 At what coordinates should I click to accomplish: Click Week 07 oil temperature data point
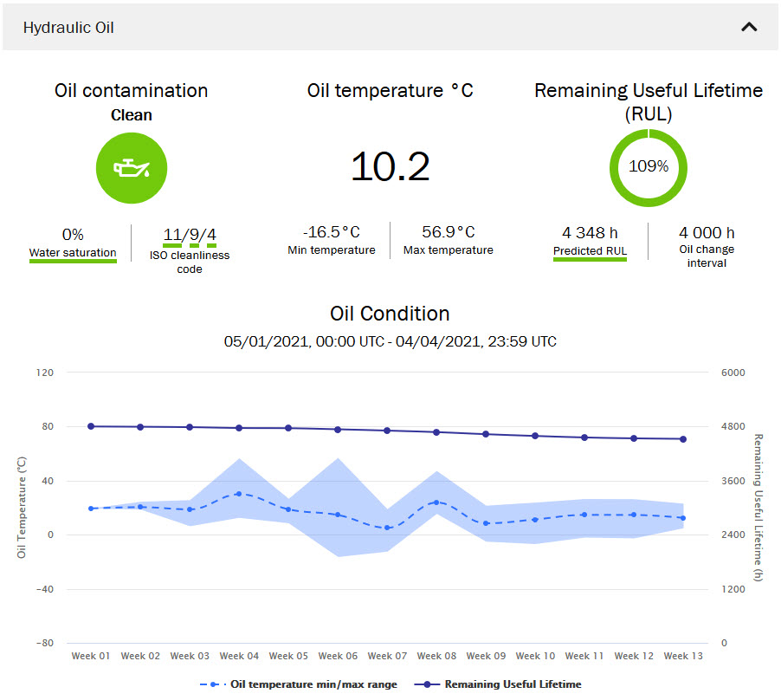pos(387,528)
